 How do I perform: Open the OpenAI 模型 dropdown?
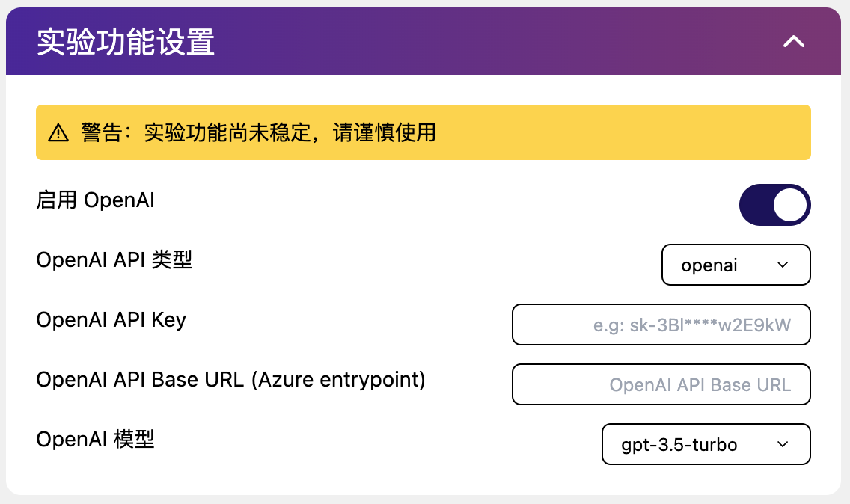click(x=706, y=444)
